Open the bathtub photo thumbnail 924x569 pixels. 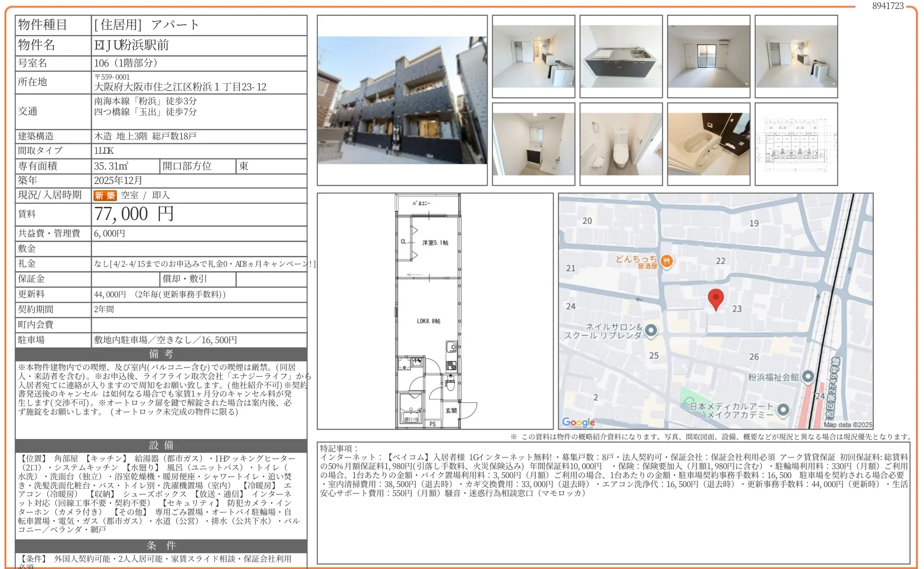tap(708, 144)
